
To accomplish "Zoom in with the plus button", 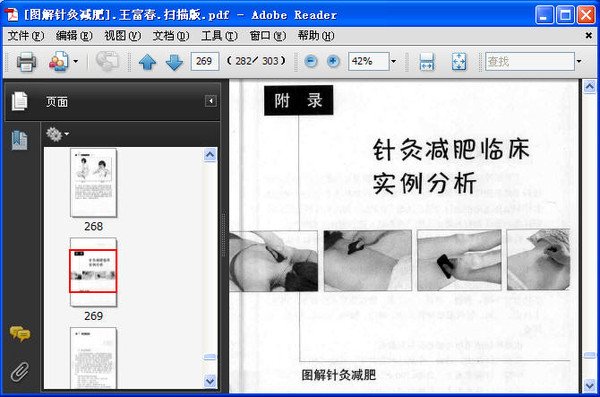I will [333, 61].
